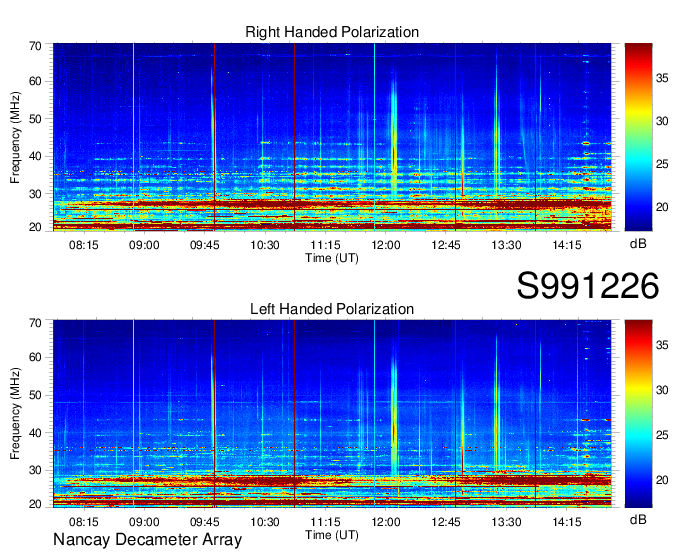Image resolution: width=680 pixels, height=552 pixels.
Task: Click the 20 MHz tick on the lower plot
Action: click(35, 504)
